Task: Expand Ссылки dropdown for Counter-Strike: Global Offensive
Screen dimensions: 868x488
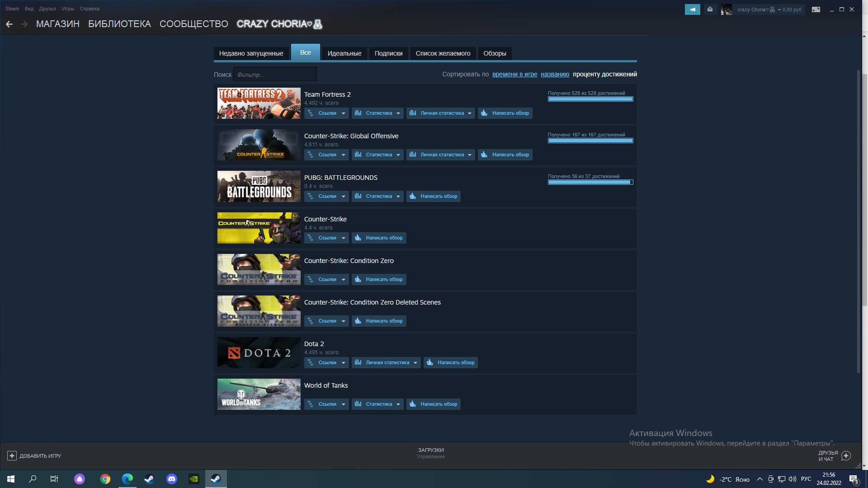Action: pyautogui.click(x=326, y=155)
